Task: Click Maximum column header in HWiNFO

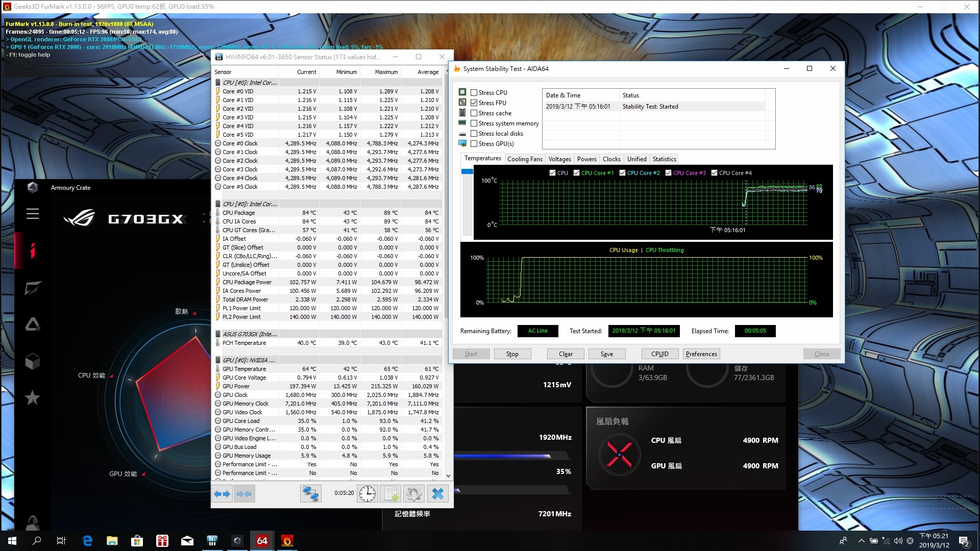Action: tap(386, 72)
